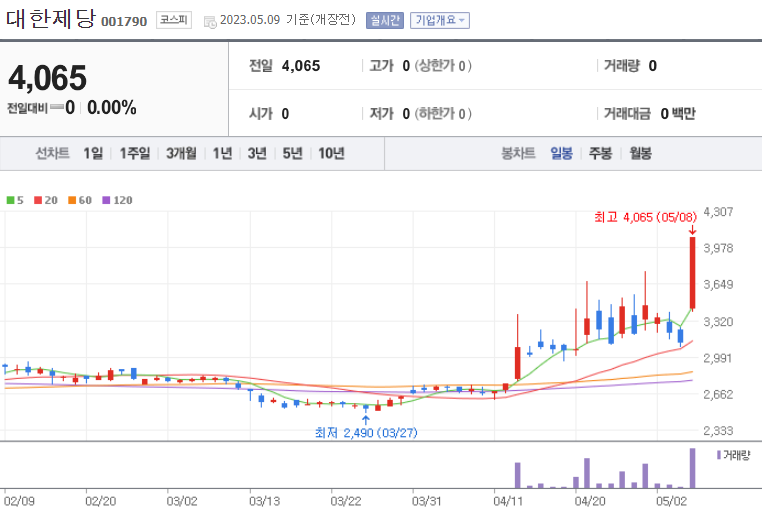Click the 대한제당 stock name title

(x=51, y=18)
